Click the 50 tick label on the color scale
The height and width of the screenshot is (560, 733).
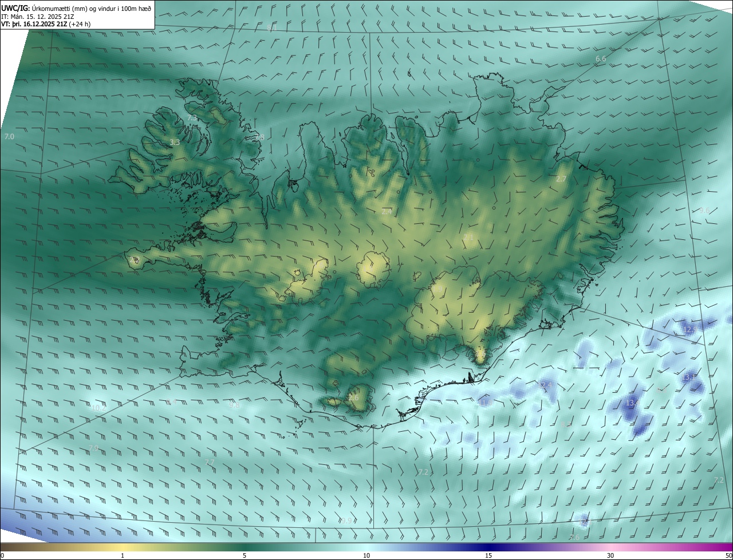[728, 555]
